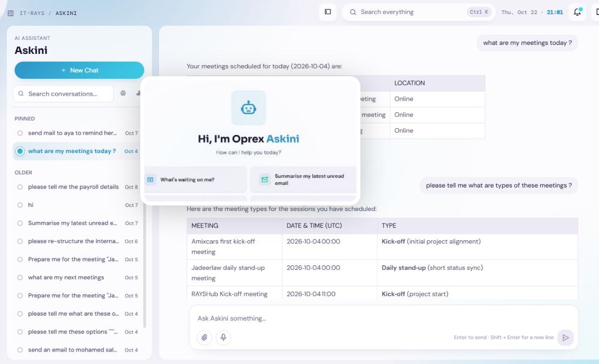Click the mail icon on Summarise my latest unread email
The height and width of the screenshot is (364, 599).
coord(265,180)
